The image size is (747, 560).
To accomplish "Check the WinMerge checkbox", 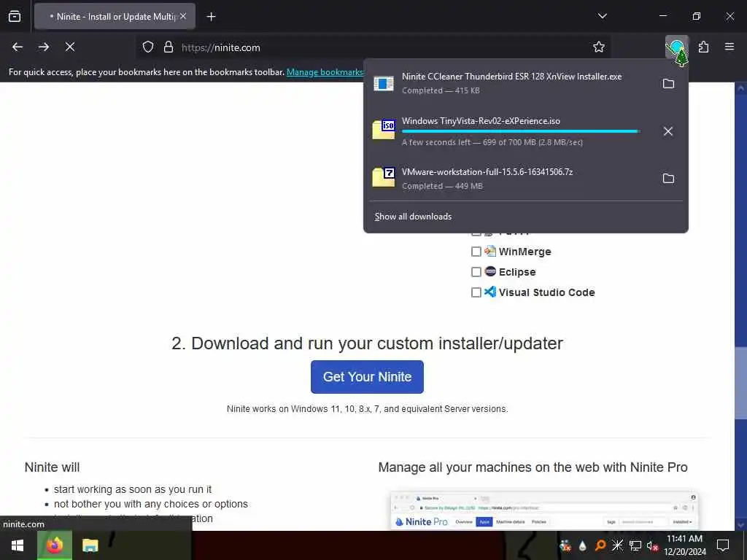I will click(476, 252).
